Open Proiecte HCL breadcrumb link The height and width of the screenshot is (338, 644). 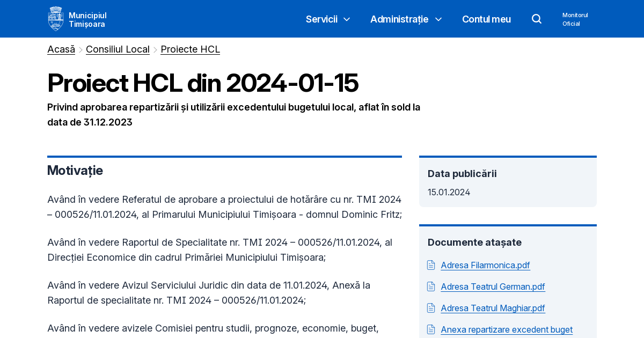[x=190, y=49]
